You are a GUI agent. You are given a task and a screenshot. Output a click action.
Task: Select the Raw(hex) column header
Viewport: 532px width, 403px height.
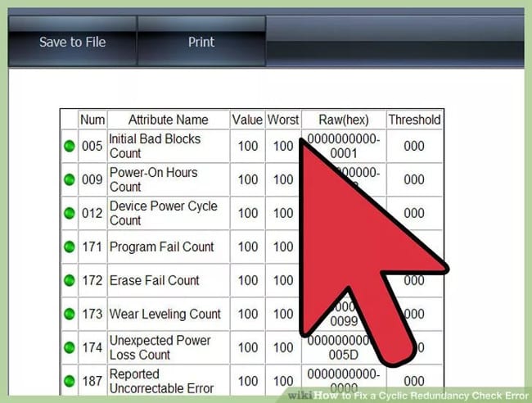click(x=344, y=120)
